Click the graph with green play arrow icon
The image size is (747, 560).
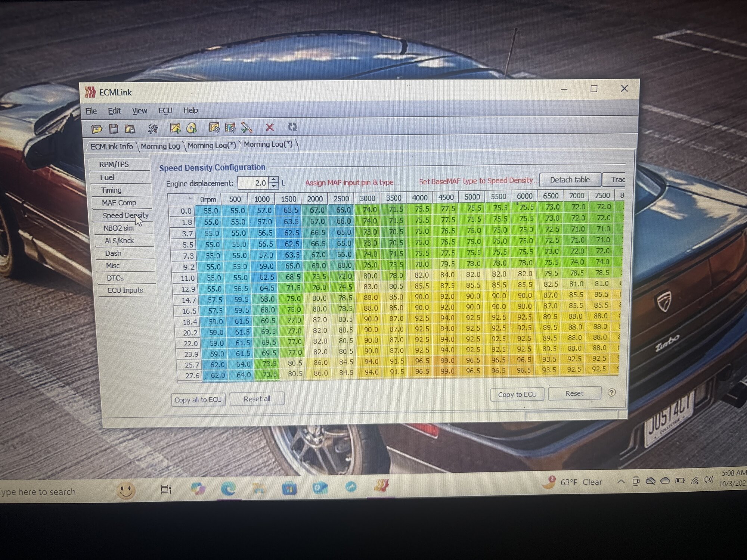(175, 128)
